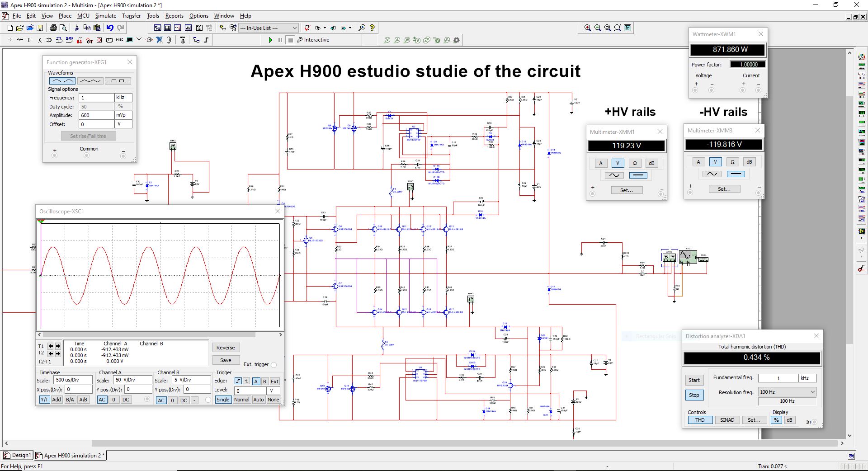Image resolution: width=868 pixels, height=471 pixels.
Task: Place a source ground icon
Action: (10, 40)
